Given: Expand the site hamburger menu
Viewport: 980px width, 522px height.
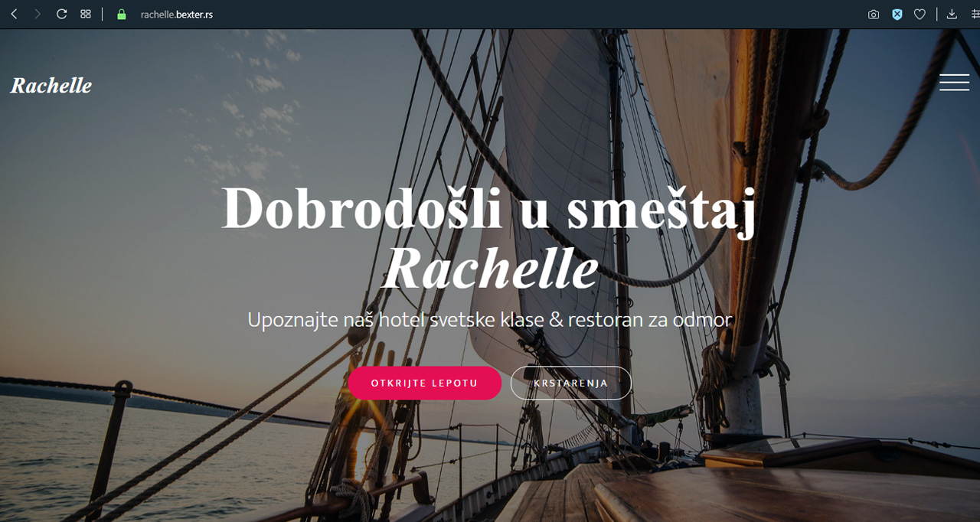Looking at the screenshot, I should 954,83.
